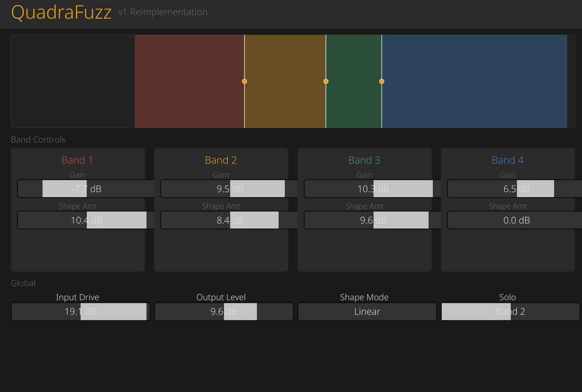The width and height of the screenshot is (582, 392).
Task: Click the blue Band 4 spectrum region
Action: (474, 101)
